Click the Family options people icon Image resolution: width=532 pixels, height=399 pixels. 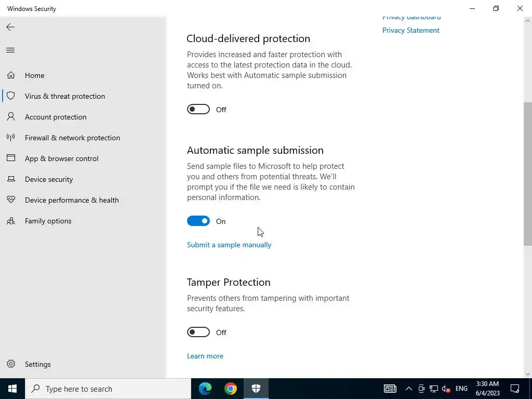point(11,221)
